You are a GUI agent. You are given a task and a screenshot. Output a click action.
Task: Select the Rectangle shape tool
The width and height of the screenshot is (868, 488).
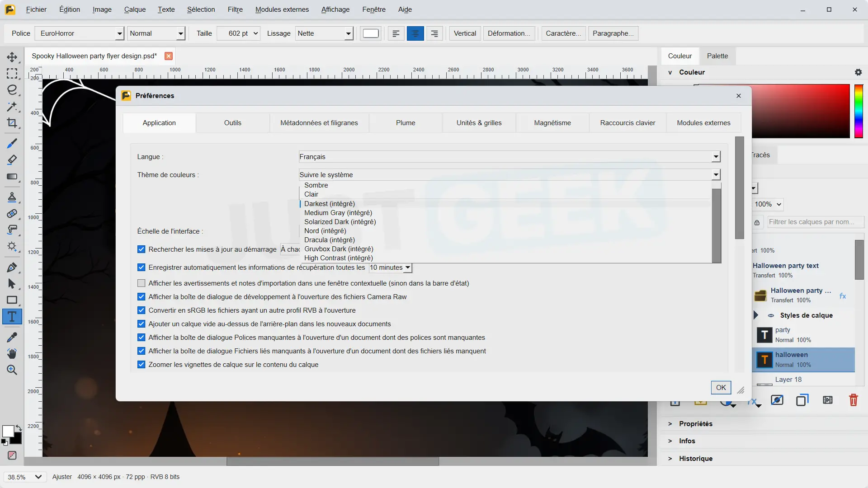click(x=12, y=300)
